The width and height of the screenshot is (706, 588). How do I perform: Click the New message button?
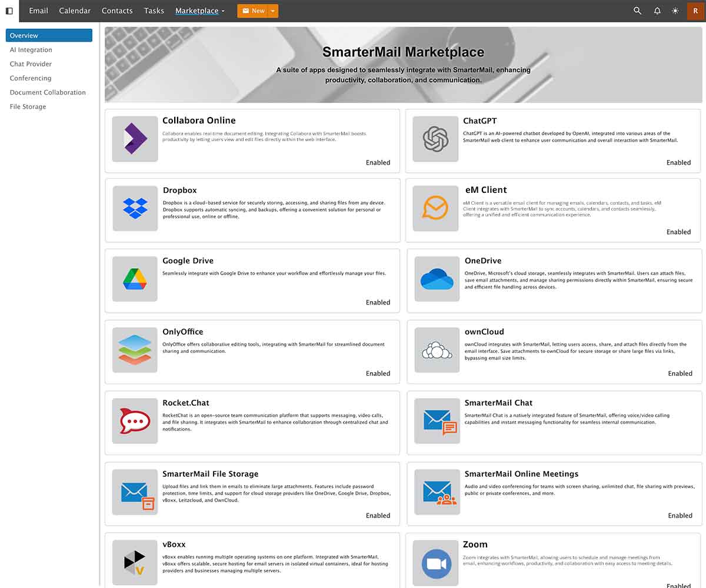[253, 11]
